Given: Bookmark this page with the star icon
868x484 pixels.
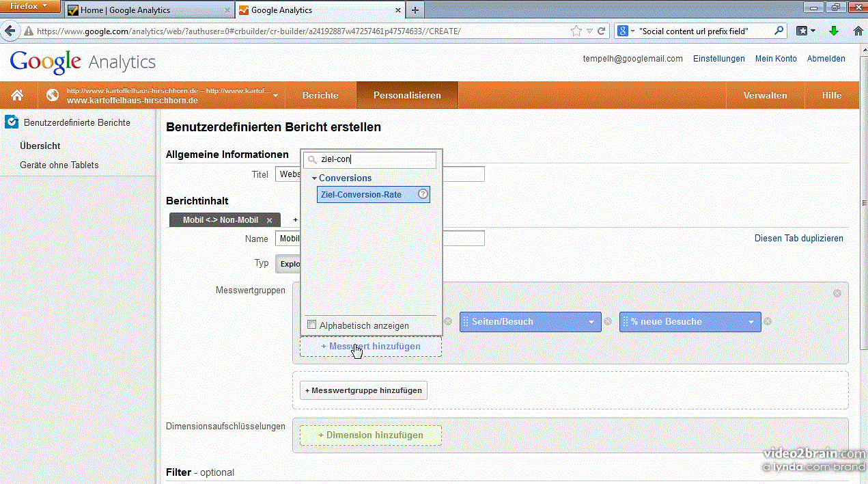Looking at the screenshot, I should click(x=576, y=31).
